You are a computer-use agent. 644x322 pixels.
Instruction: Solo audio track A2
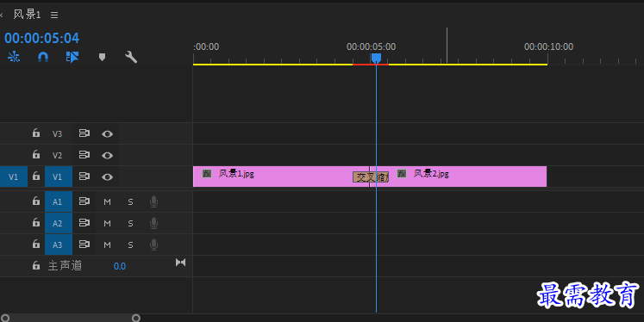(130, 224)
